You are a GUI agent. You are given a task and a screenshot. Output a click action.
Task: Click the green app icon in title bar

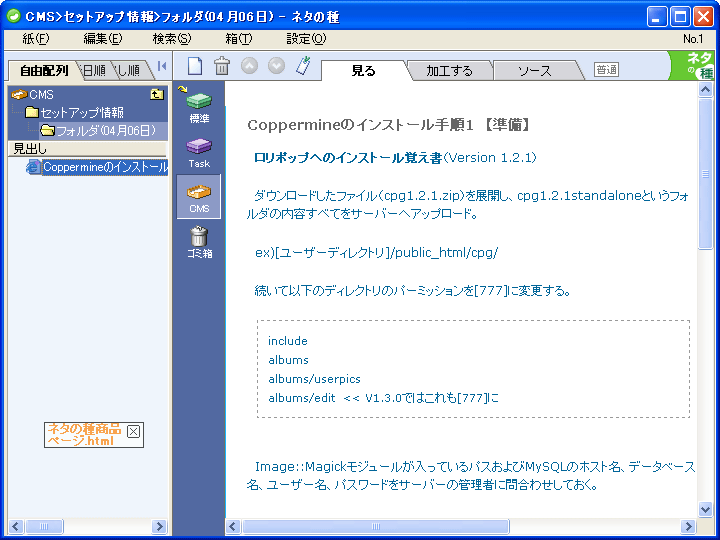pyautogui.click(x=14, y=17)
